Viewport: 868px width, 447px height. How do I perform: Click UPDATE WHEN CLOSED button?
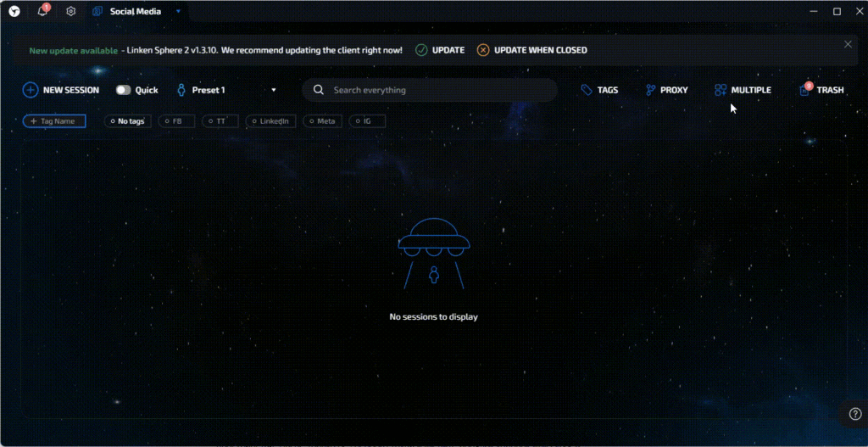click(532, 50)
